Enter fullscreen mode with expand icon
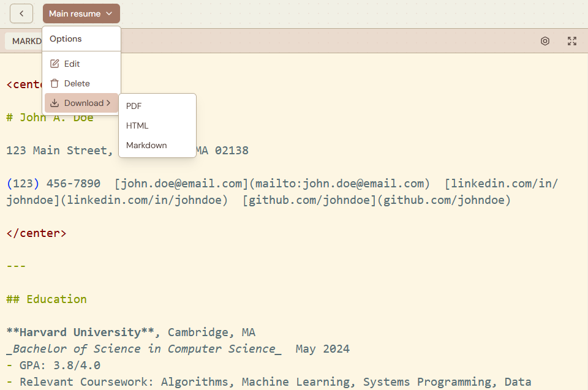Screen dimensions: 588x390 [572, 41]
